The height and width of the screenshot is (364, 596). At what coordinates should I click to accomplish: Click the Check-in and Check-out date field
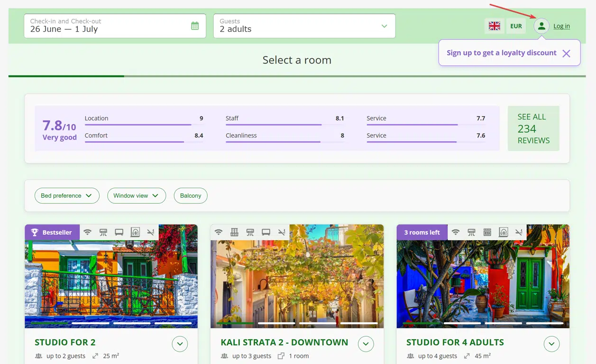(115, 26)
